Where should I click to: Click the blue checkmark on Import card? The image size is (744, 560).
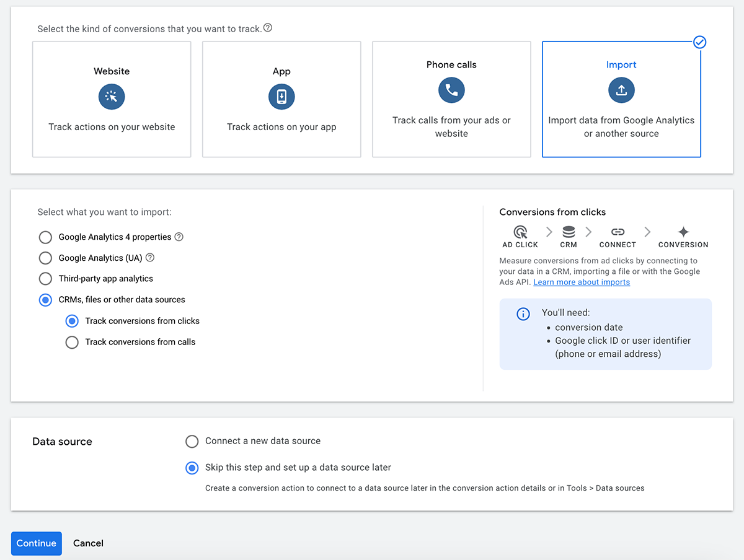[700, 42]
